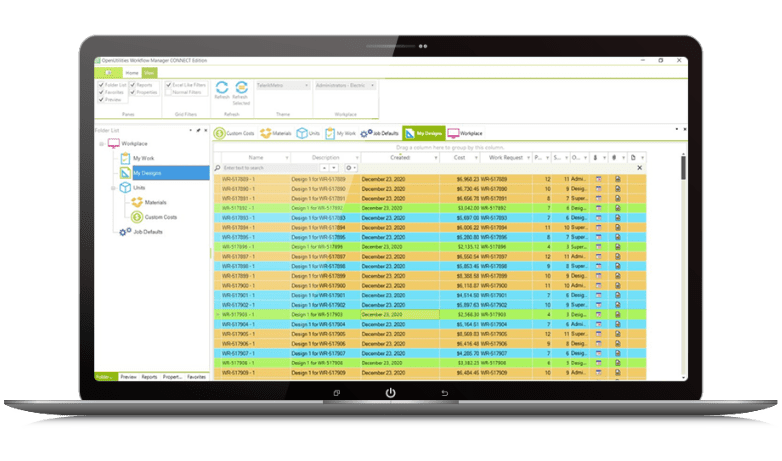Screen dimensions: 782x461
Task: Click the Materials box icon in folder tree
Action: click(136, 203)
